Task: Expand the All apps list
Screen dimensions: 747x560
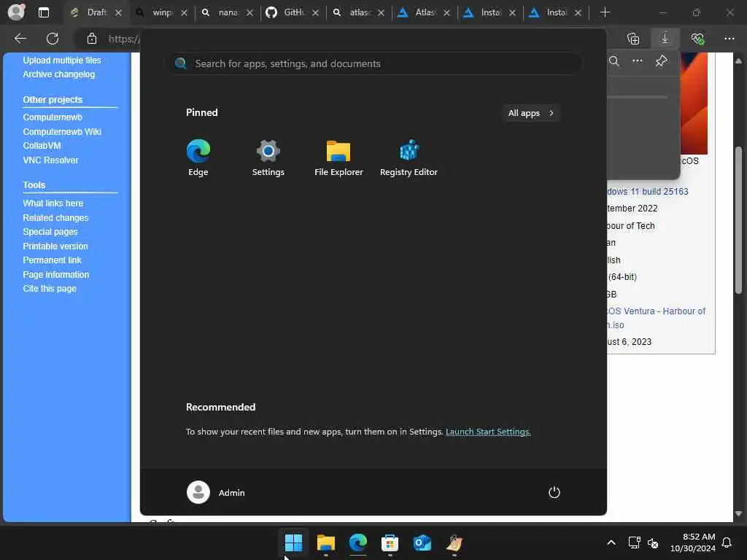Action: coord(531,113)
